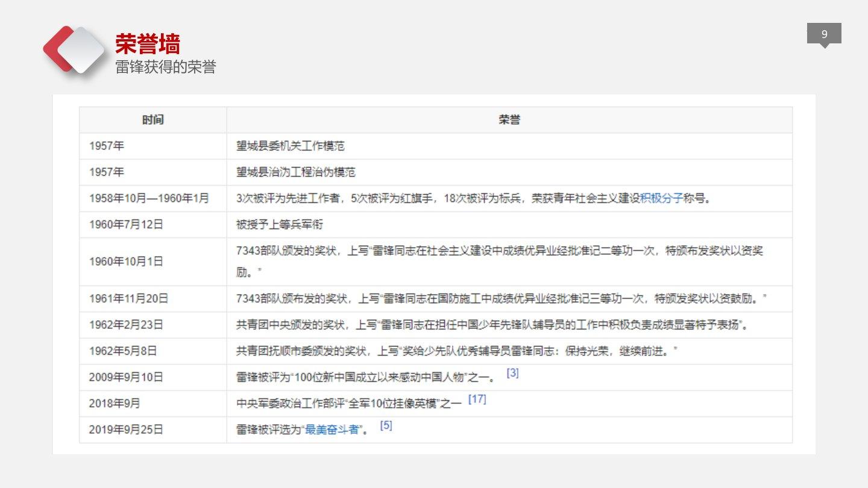868x488 pixels.
Task: Click reference citation [17]
Action: click(x=477, y=399)
